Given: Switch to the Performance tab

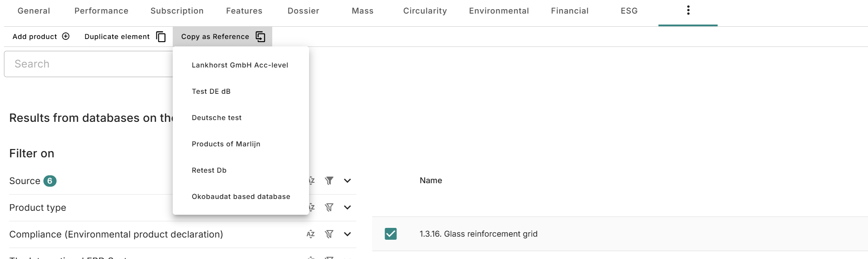Looking at the screenshot, I should 101,11.
